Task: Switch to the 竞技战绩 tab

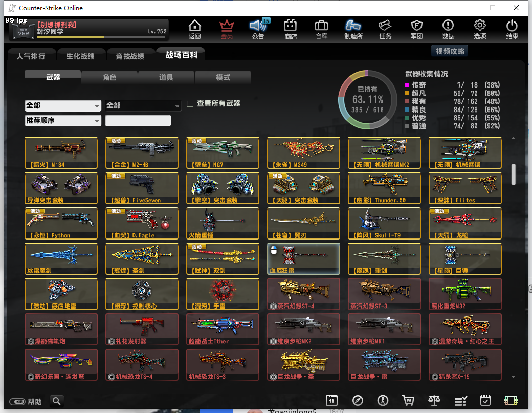Action: point(130,56)
